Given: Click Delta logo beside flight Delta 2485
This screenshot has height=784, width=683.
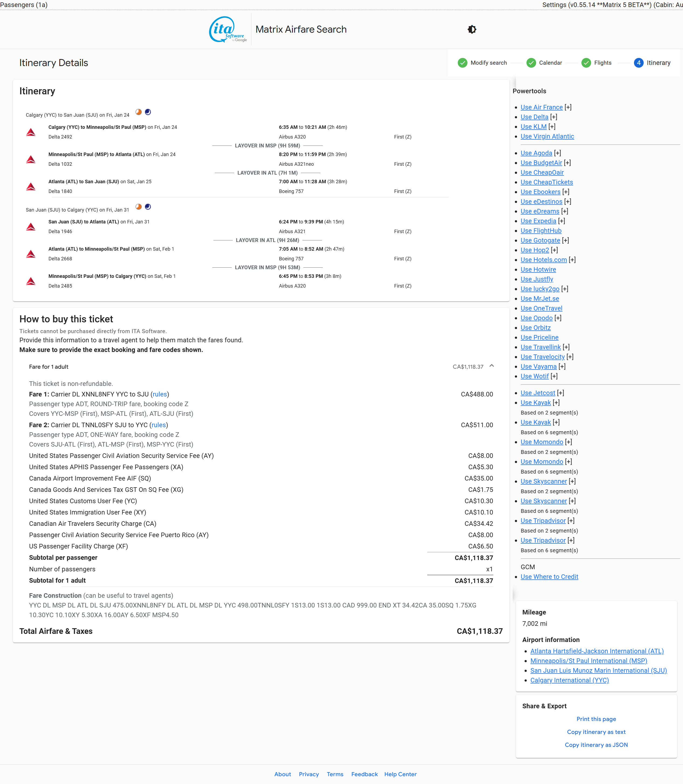Looking at the screenshot, I should pyautogui.click(x=31, y=281).
